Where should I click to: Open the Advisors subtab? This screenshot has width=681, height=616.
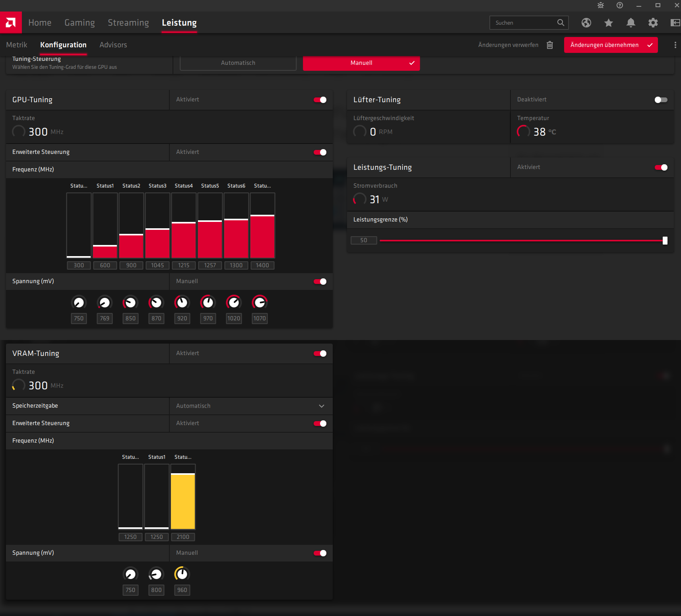pos(113,45)
